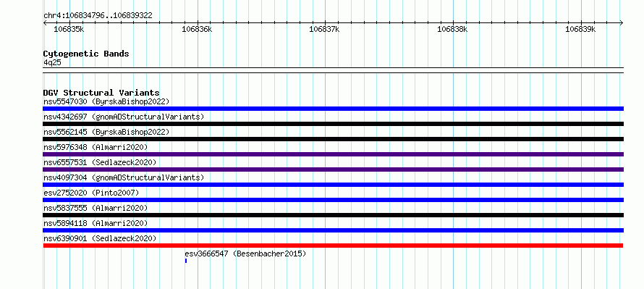Open esv2752020 (Pinto2007) variant label
The width and height of the screenshot is (644, 289).
[x=91, y=193]
